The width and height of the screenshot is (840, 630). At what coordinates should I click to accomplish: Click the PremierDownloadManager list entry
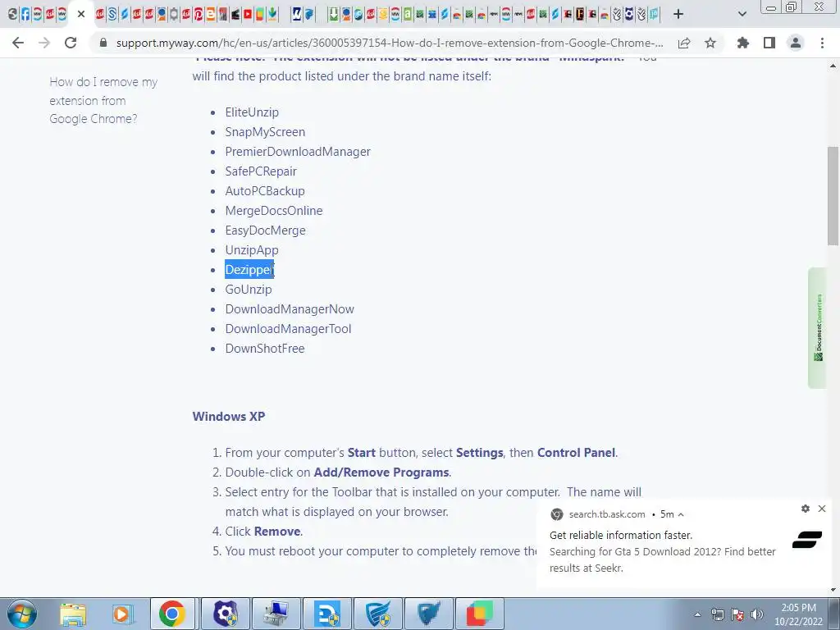tap(298, 152)
